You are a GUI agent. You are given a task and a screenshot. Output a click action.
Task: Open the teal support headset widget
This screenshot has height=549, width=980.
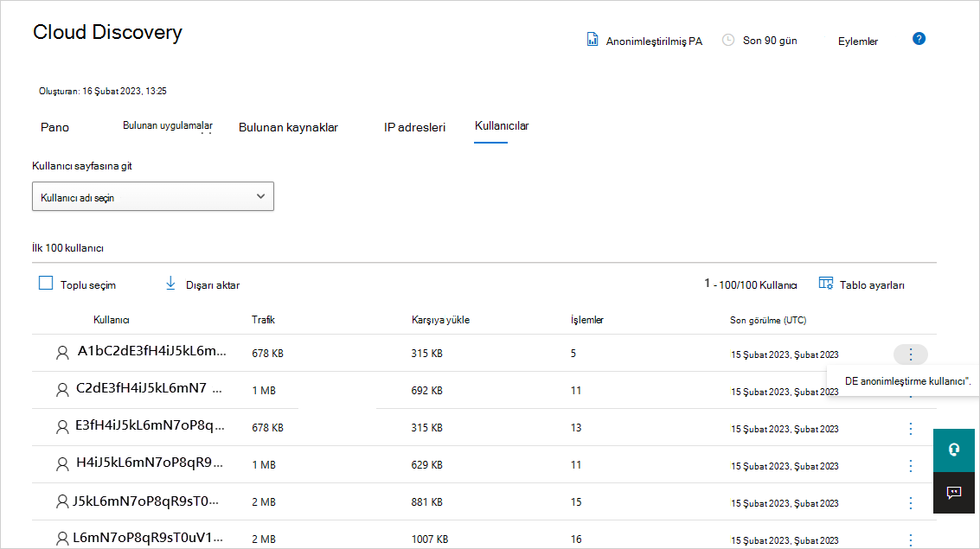(954, 450)
